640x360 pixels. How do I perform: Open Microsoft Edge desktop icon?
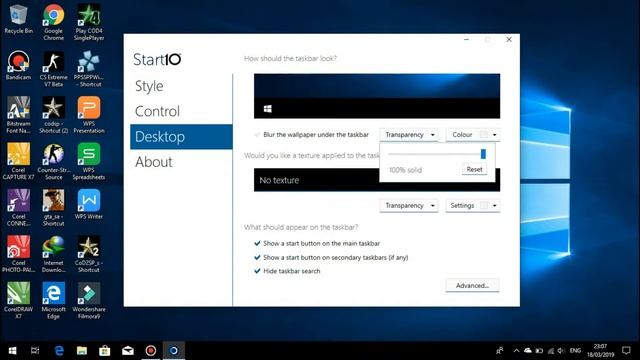click(53, 301)
